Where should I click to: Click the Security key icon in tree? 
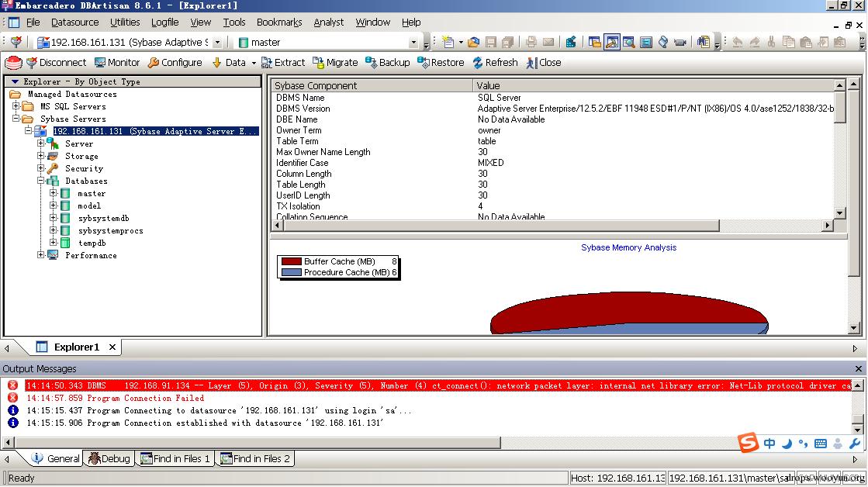coord(53,168)
